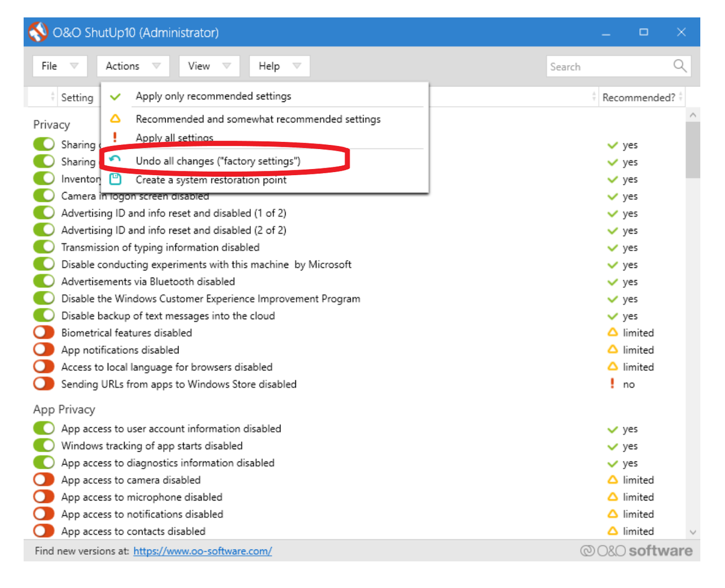Screen dimensions: 725x588
Task: Select the App Privacy group heading
Action: pyautogui.click(x=64, y=409)
